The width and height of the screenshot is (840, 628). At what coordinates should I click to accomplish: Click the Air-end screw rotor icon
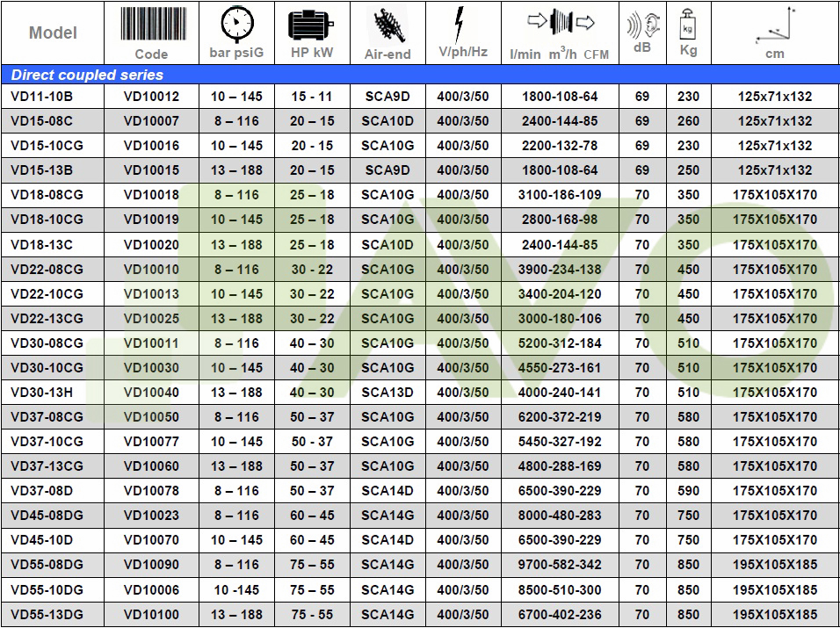[387, 26]
